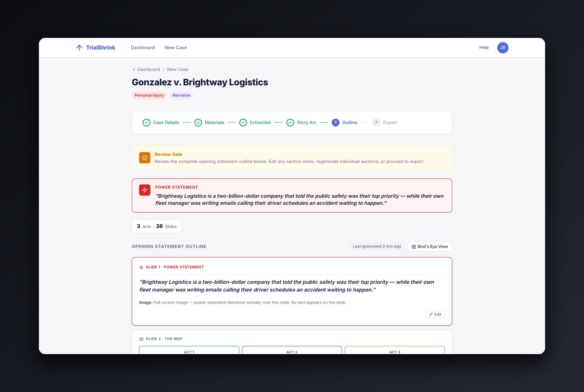Follow the Dashboard breadcrumb link
Viewport: 584px width, 392px height.
click(149, 69)
